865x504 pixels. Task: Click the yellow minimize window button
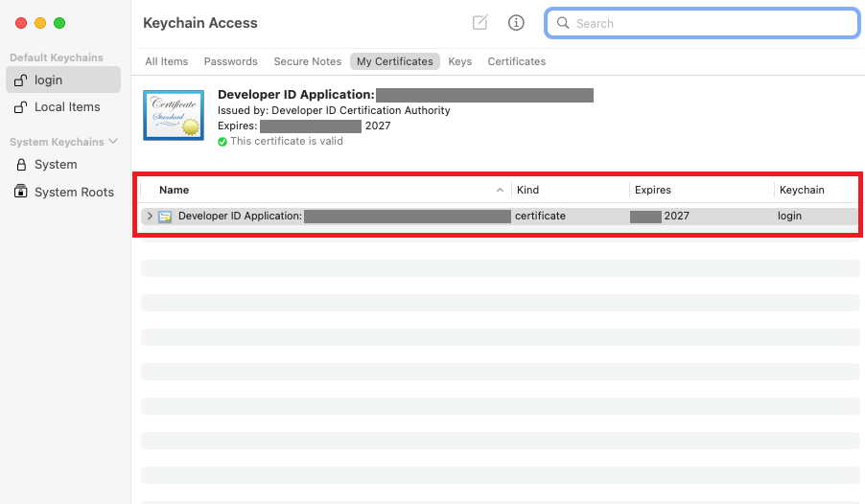coord(40,23)
